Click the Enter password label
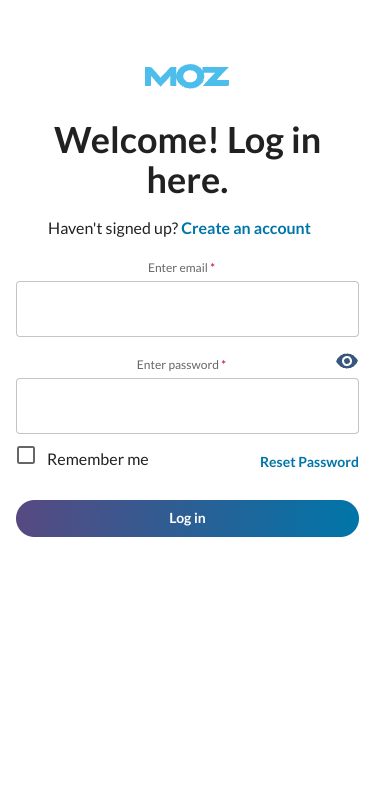 [x=178, y=365]
